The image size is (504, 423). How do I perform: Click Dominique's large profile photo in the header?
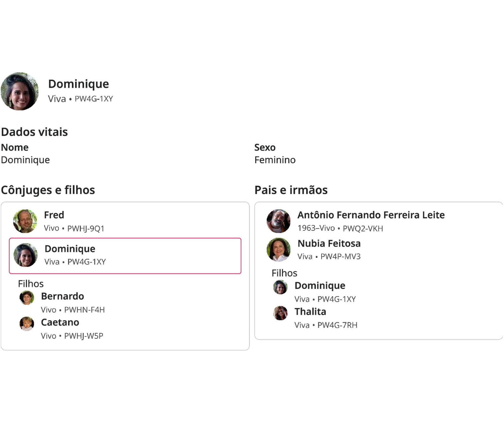click(20, 91)
